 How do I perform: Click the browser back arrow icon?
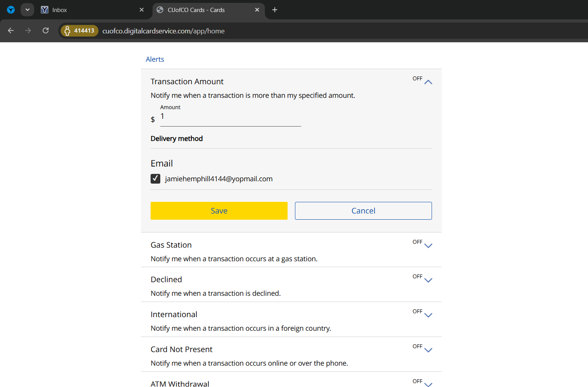[x=11, y=31]
